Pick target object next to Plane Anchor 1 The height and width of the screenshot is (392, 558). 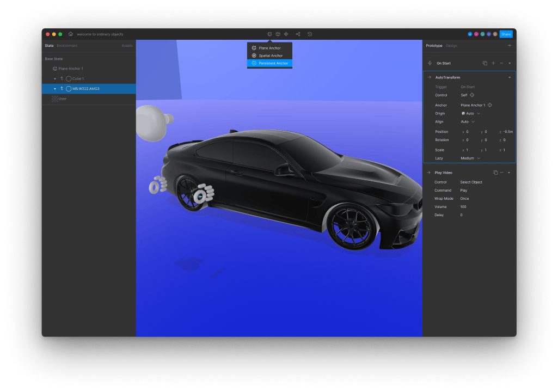point(490,105)
